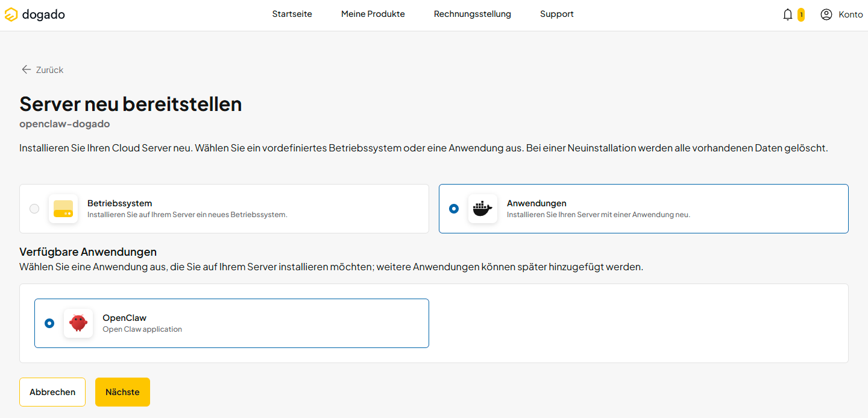Click the back arrow icon
868x418 pixels.
(x=26, y=69)
